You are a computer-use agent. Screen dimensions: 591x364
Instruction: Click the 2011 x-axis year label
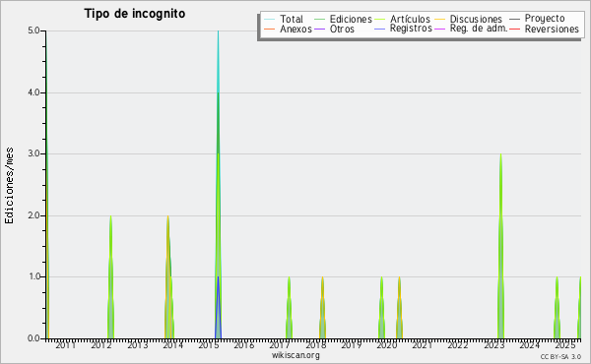(66, 345)
